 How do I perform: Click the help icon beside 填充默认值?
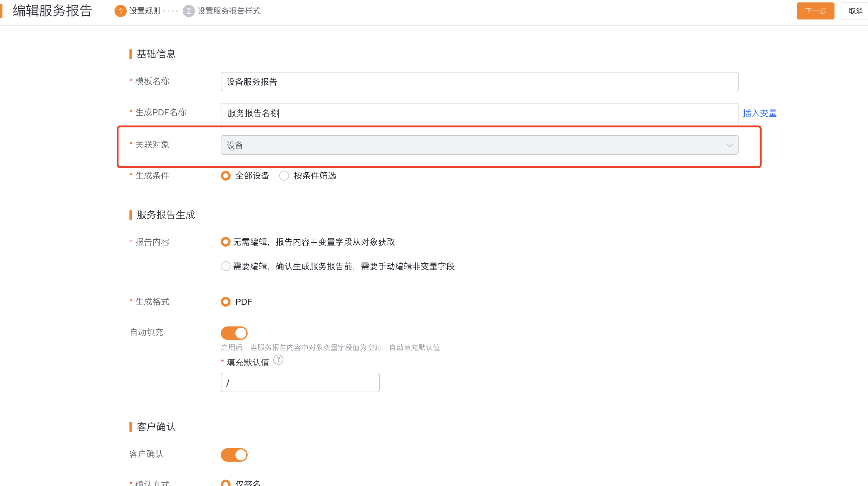coord(278,360)
